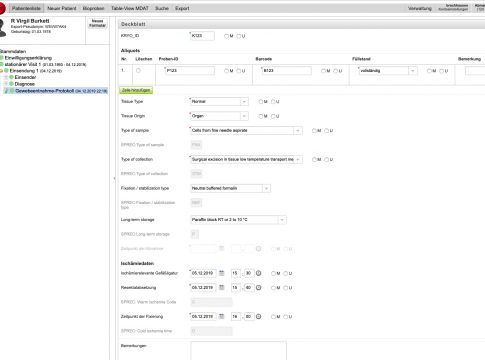Image resolution: width=485 pixels, height=360 pixels.
Task: Select M radio for KRYO_ID
Action: 226,36
